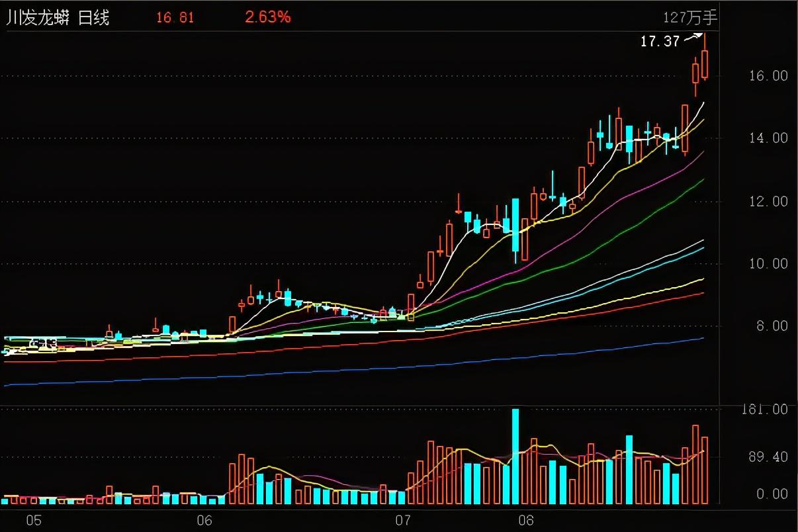Click the tallest cyan volume bar
This screenshot has width=798, height=532.
coord(515,456)
